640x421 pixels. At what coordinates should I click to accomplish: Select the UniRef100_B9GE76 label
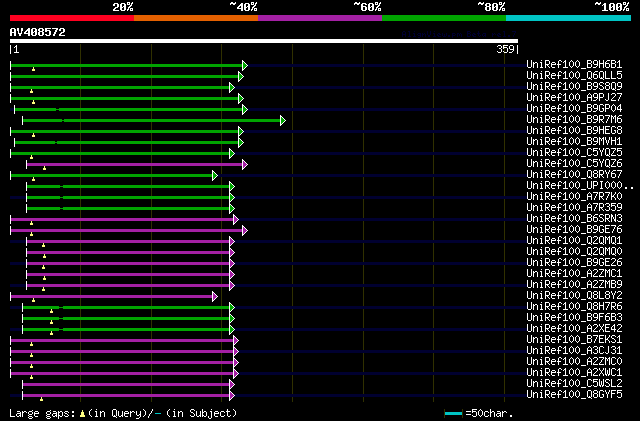574,229
